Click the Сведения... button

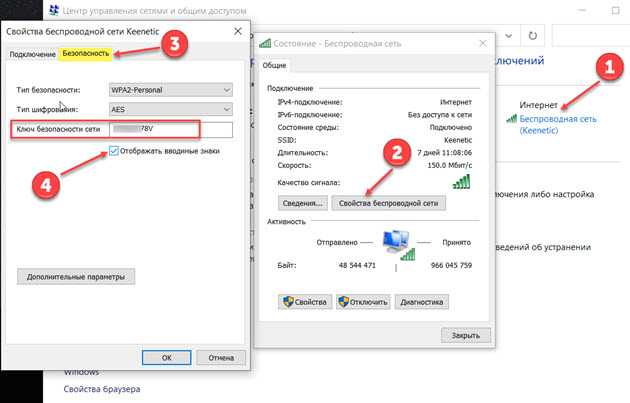tap(303, 203)
